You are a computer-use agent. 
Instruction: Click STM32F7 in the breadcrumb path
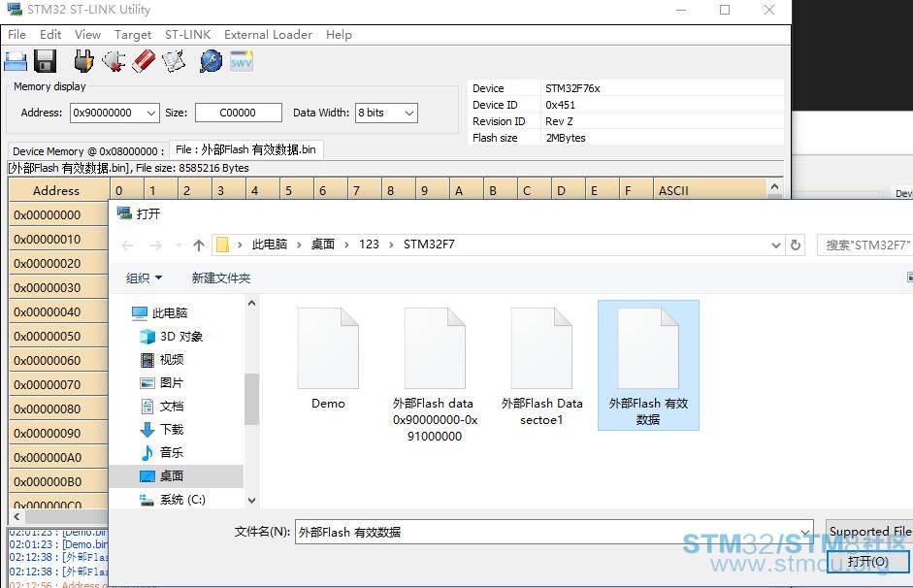click(429, 245)
